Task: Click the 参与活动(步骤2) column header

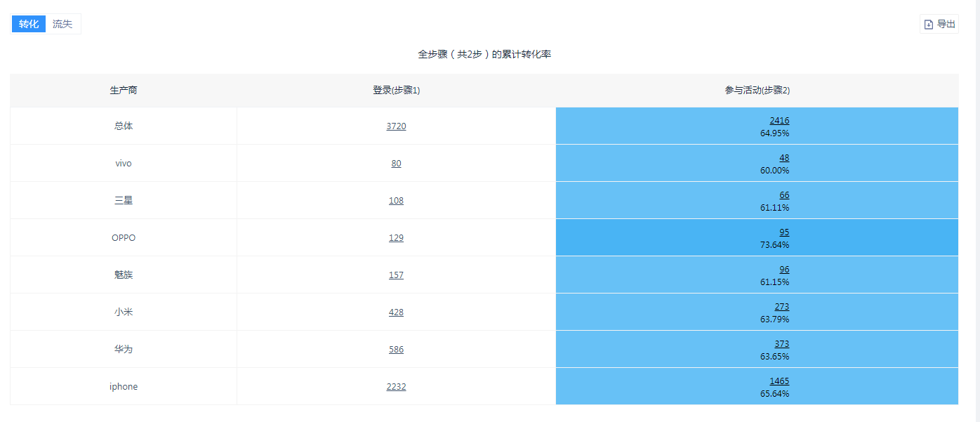Action: [x=757, y=91]
